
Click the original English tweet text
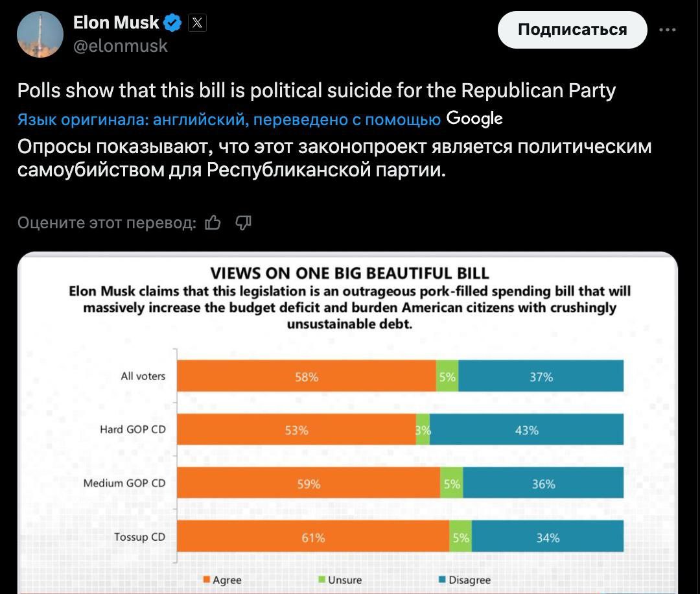(316, 90)
